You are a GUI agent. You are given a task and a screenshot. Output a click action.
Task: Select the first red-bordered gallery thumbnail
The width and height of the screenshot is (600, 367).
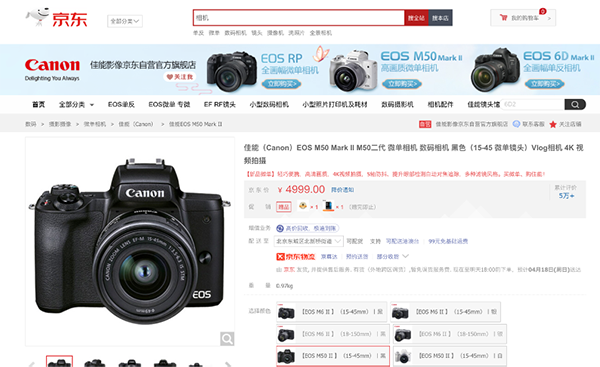[59, 361]
